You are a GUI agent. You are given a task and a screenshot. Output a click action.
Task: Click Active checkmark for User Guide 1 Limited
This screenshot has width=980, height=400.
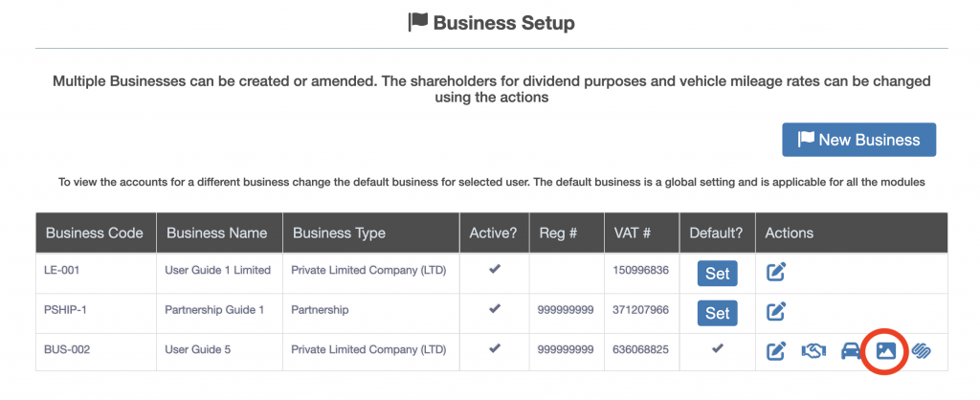click(495, 270)
